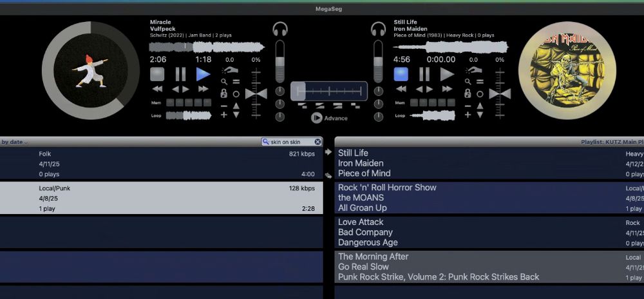Toggle headphone cue for the Miracle deck

point(280,30)
